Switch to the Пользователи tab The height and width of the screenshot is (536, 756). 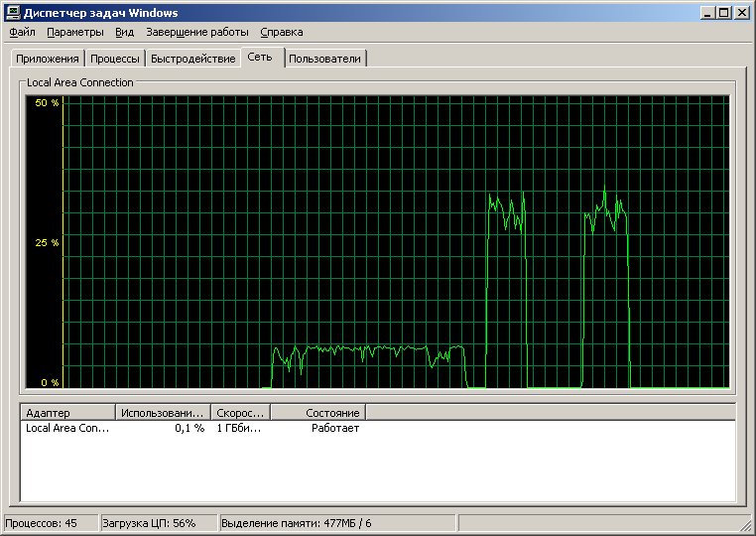tap(325, 59)
